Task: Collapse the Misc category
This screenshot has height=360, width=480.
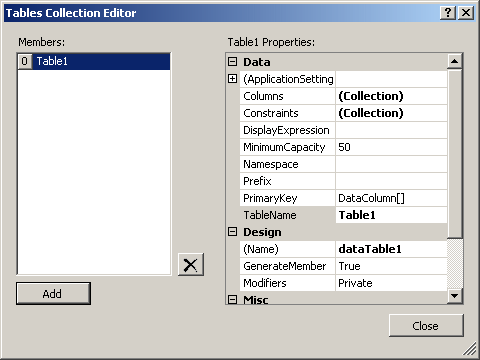Action: tap(232, 299)
